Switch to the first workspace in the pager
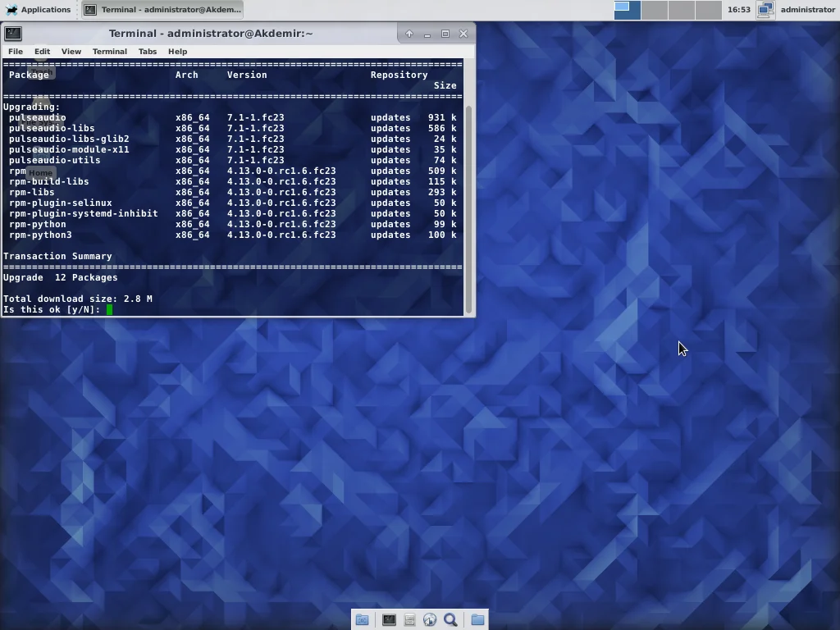840x630 pixels. coord(627,10)
